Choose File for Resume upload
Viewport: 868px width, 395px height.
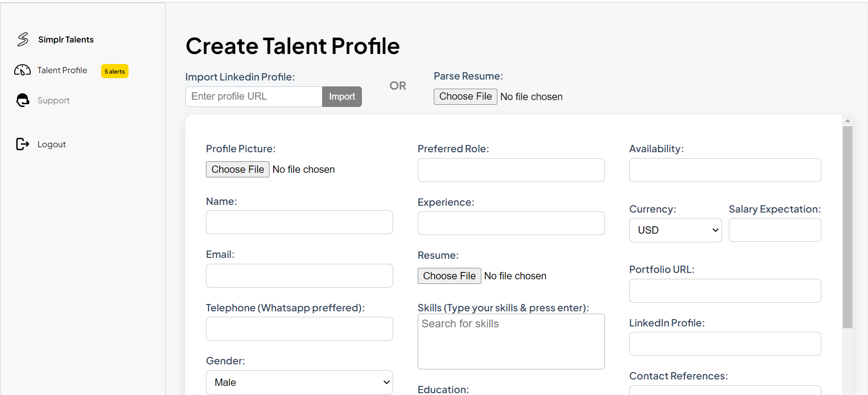pyautogui.click(x=449, y=276)
